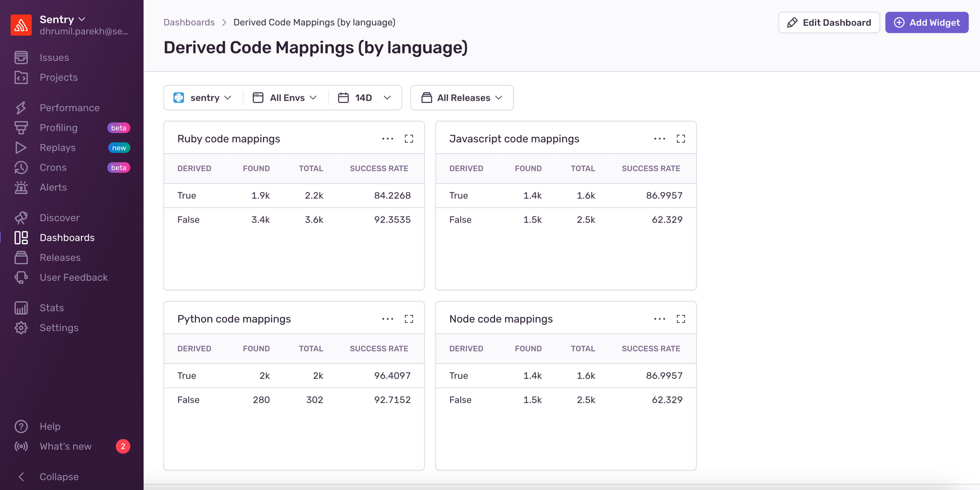Select Dashboards in the sidebar navigation
Screen dimensions: 980x490
click(67, 237)
